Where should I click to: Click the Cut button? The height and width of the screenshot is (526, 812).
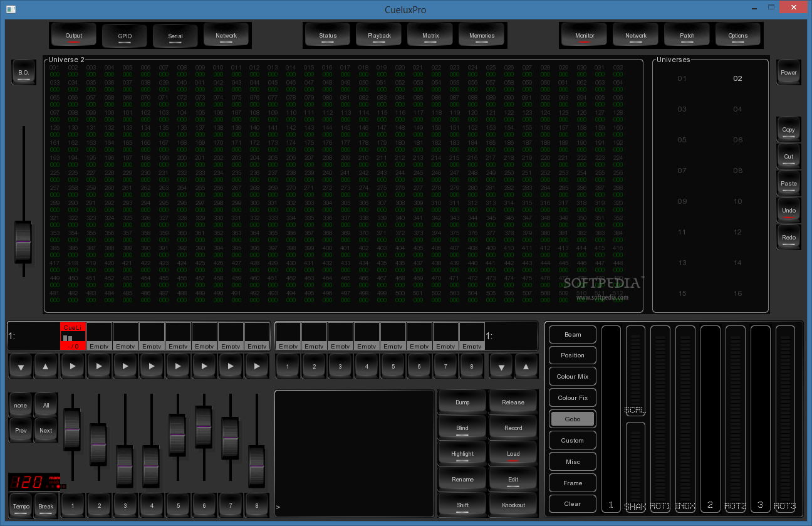(x=789, y=157)
